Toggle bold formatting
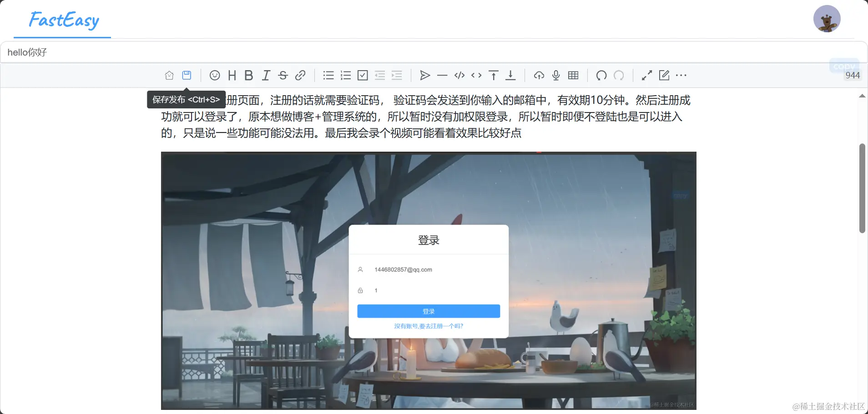 248,75
